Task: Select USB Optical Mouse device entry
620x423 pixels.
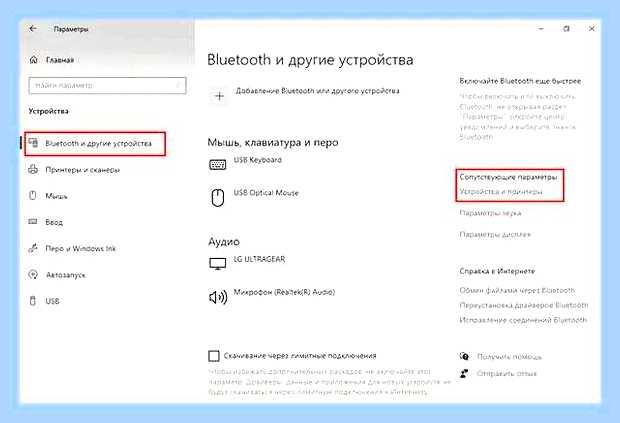Action: pos(266,193)
